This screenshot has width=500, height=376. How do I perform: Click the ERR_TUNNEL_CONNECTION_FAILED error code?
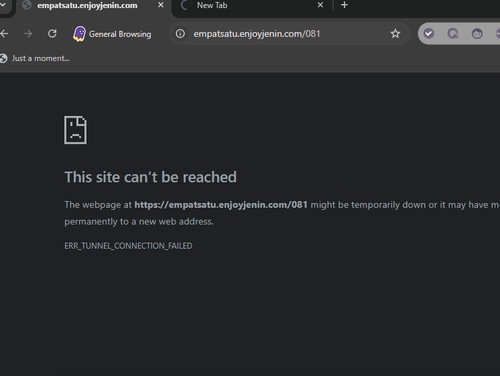coord(128,246)
